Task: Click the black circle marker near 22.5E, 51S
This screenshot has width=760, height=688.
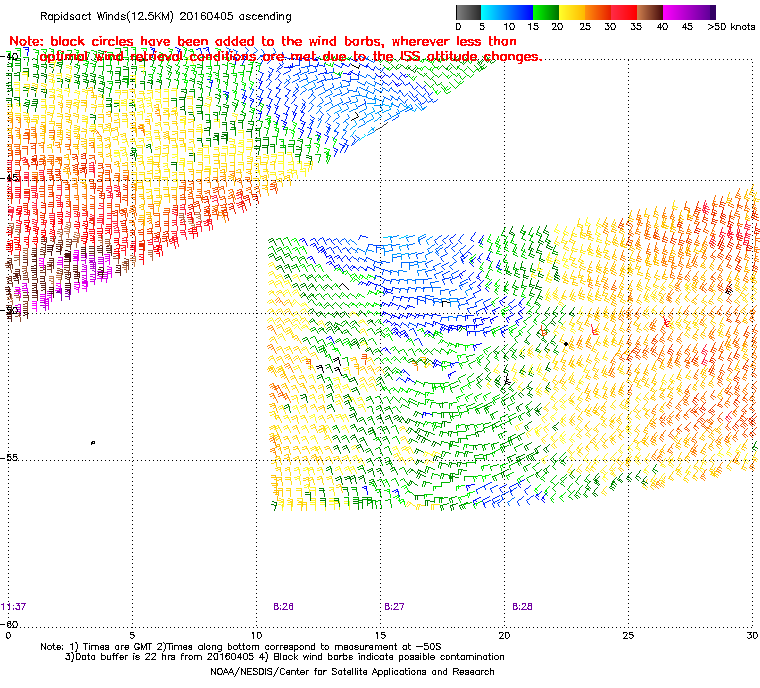Action: click(566, 344)
